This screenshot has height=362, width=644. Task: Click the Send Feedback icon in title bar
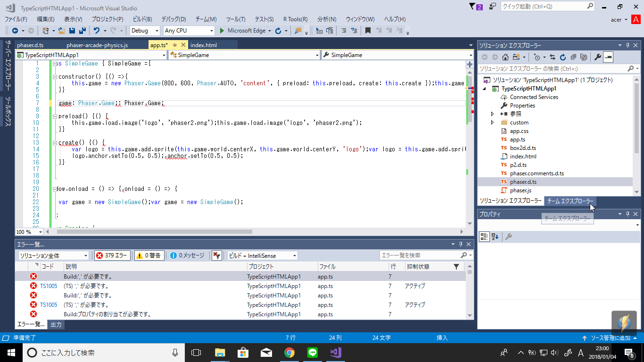493,6
